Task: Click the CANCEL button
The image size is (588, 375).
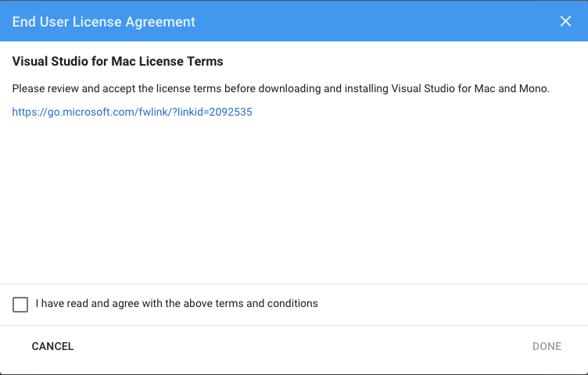Action: [x=52, y=346]
